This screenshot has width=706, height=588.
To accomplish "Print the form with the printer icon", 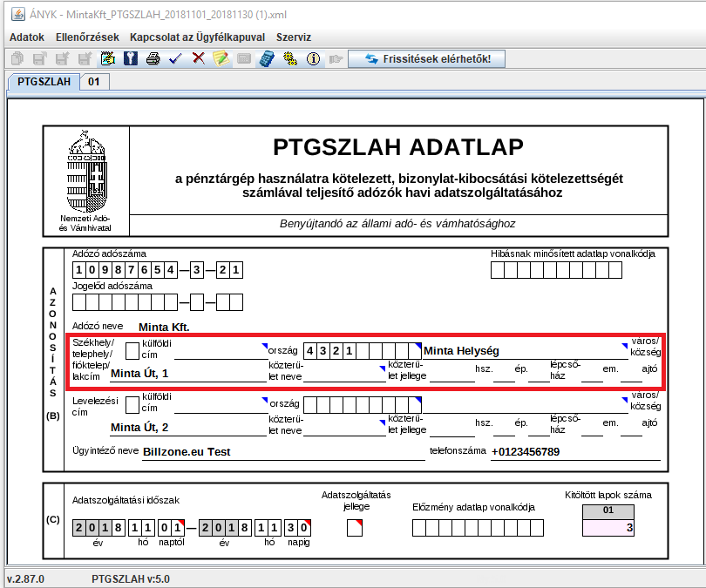I will tap(153, 58).
